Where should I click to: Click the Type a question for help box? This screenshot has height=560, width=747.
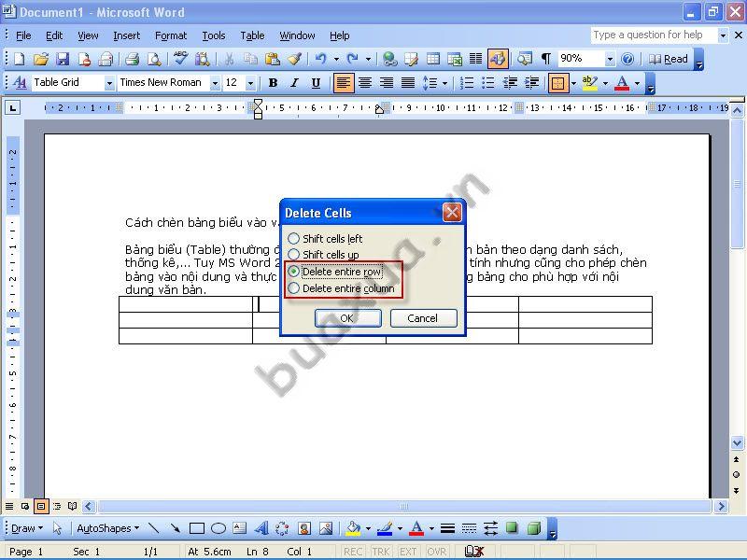654,35
